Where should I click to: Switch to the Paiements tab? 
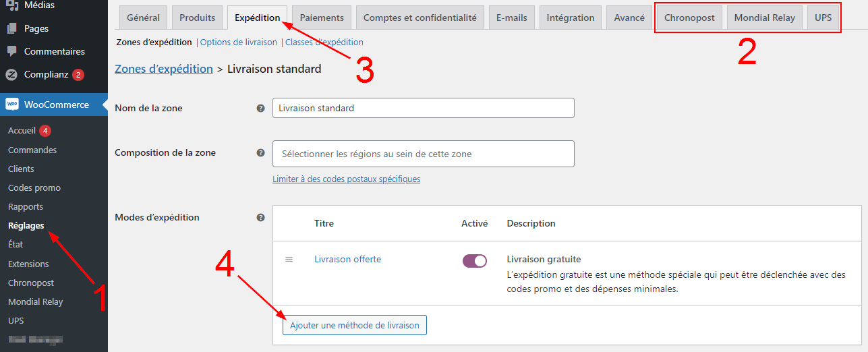(x=322, y=18)
